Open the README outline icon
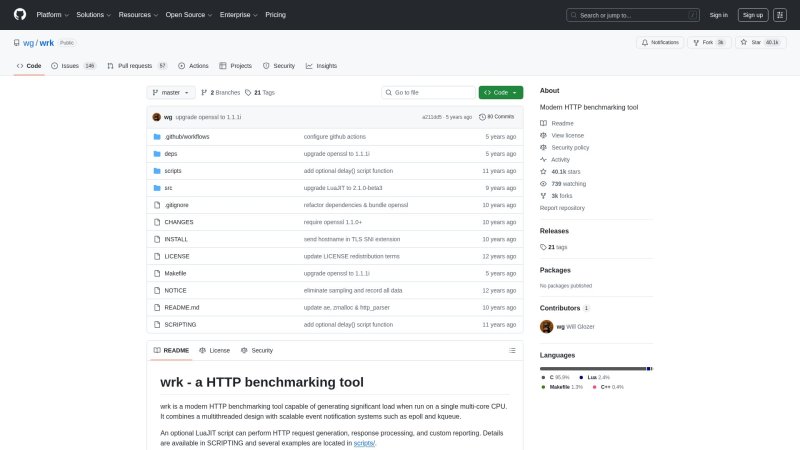Screen dimensions: 800x450 coord(512,350)
